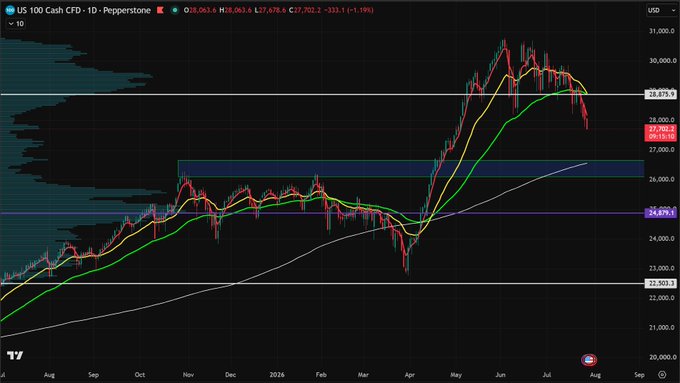Expand the collapsed indicators legend showing 10
This screenshot has height=383, width=680.
click(x=16, y=24)
